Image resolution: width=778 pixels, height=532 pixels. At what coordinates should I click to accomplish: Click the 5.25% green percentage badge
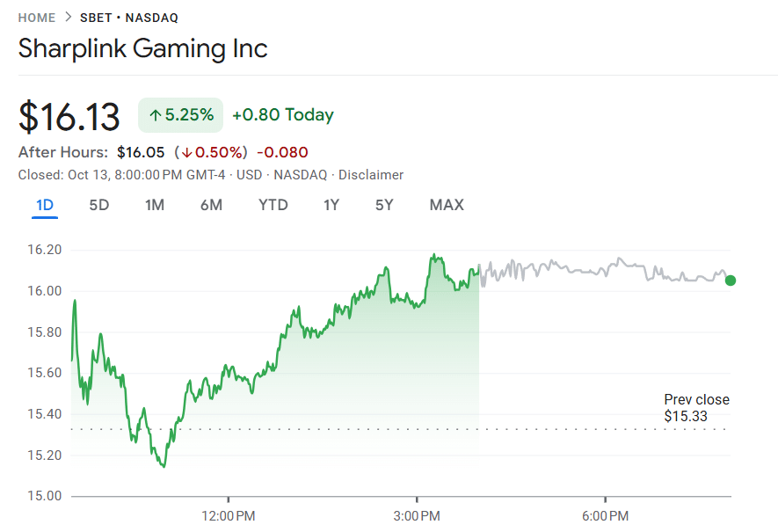179,114
